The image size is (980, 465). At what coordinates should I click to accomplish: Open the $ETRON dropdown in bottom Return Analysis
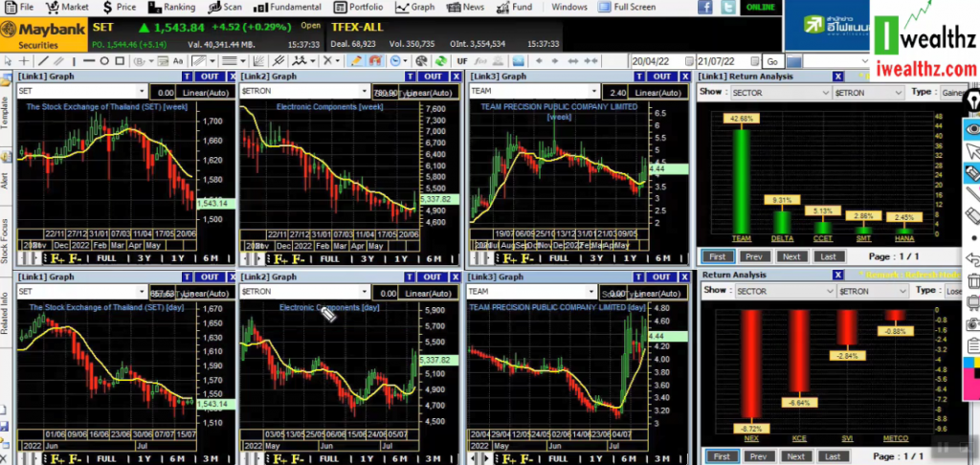coord(902,291)
